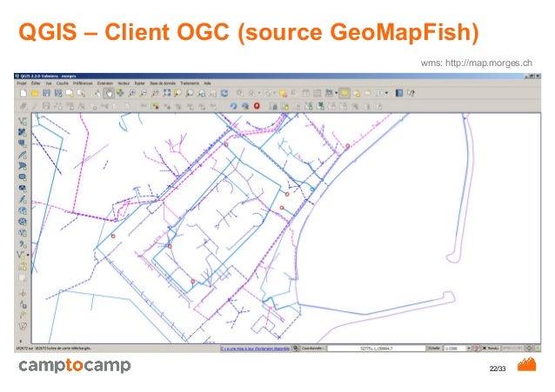This screenshot has height=392, width=555.
Task: Open the Traitement menu
Action: point(190,83)
